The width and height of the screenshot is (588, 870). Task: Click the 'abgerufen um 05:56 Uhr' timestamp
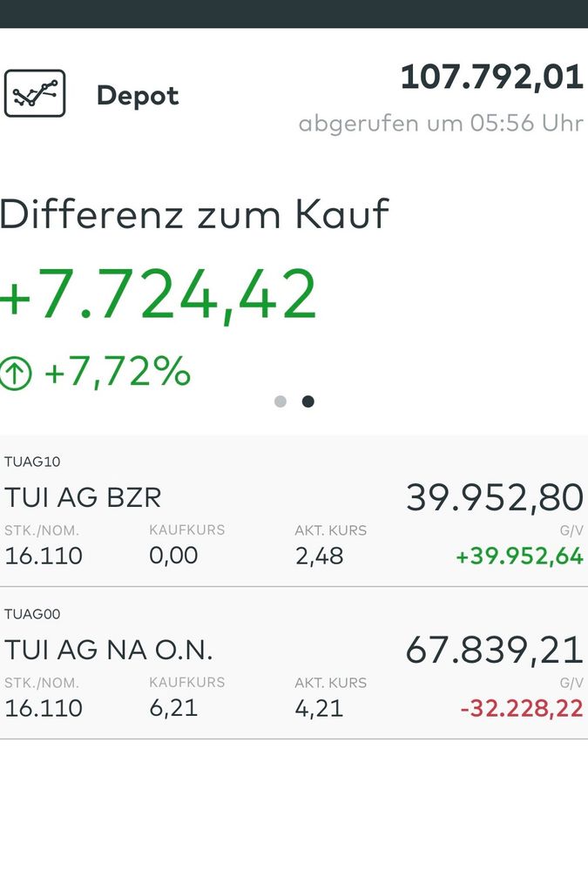[440, 124]
